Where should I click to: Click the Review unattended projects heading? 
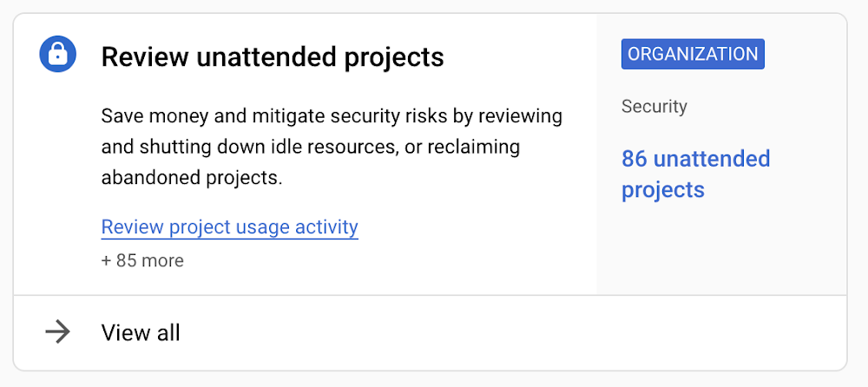pos(273,57)
